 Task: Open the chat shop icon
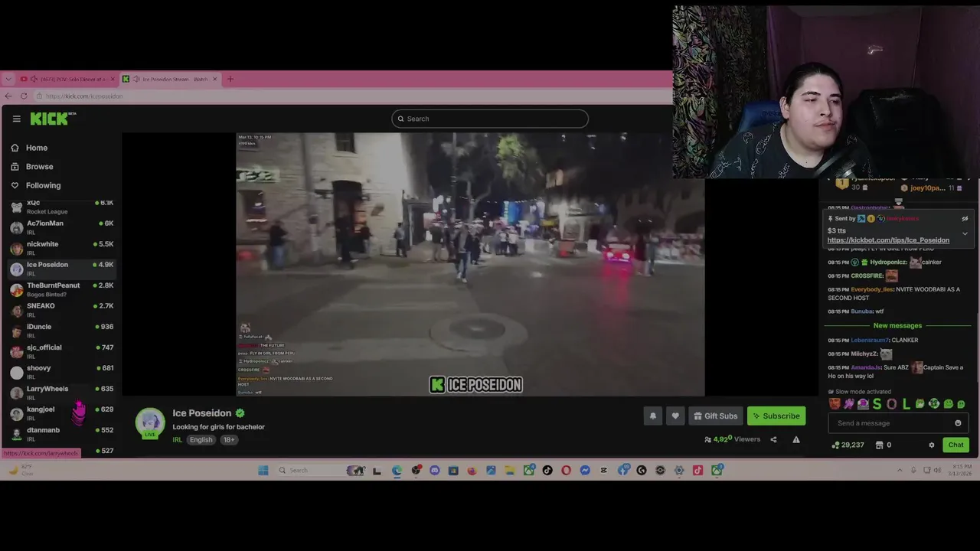(880, 445)
